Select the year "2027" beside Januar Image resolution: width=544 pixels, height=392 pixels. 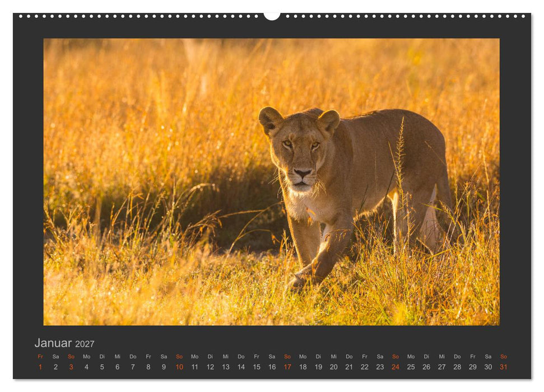[x=85, y=344]
